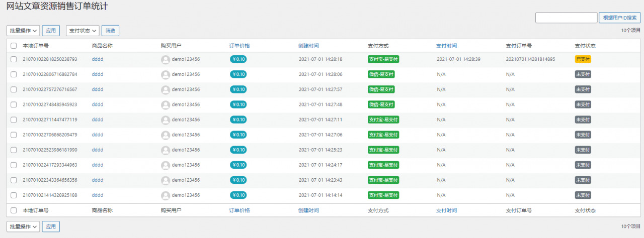644x238 pixels.
Task: Sort by 创建时间 column in header
Action: pyautogui.click(x=308, y=46)
